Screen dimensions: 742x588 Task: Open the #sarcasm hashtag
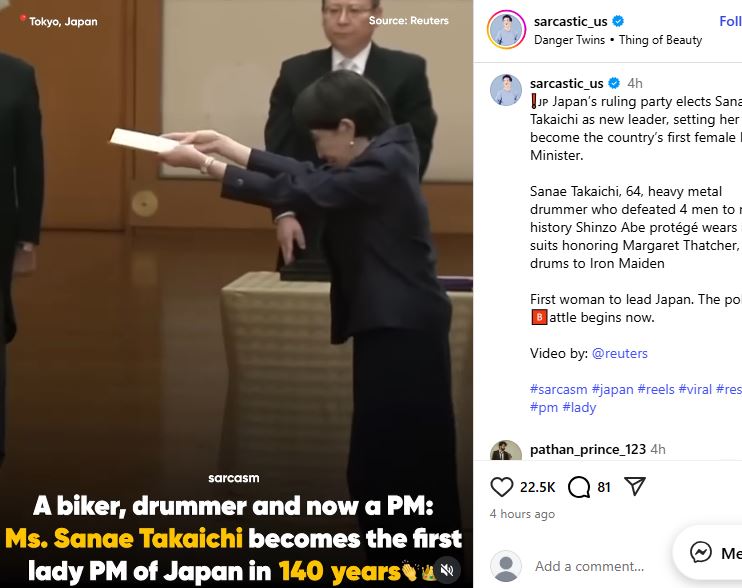point(558,389)
